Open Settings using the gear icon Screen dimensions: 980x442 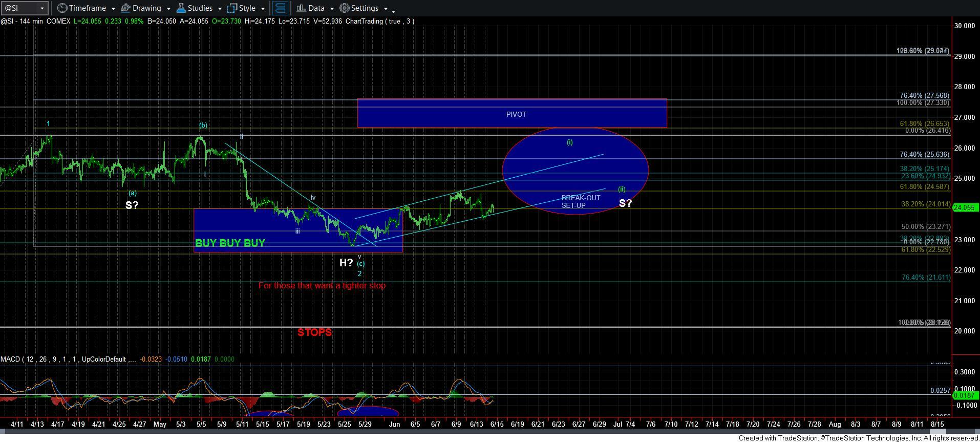coord(345,8)
